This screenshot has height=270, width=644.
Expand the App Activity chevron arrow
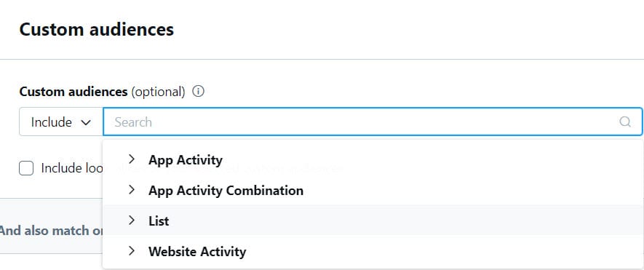tap(132, 159)
